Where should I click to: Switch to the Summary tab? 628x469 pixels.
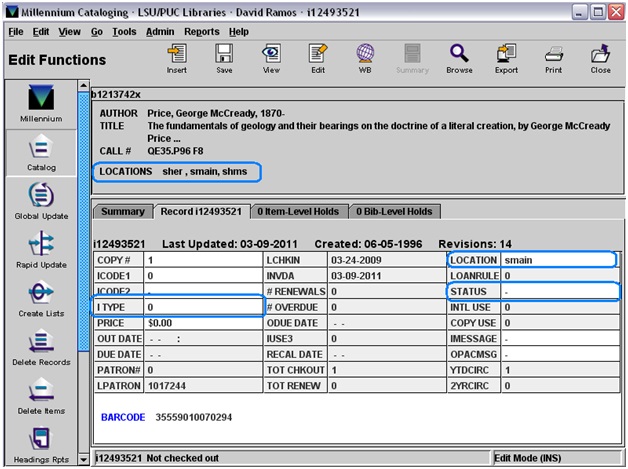[x=123, y=212]
